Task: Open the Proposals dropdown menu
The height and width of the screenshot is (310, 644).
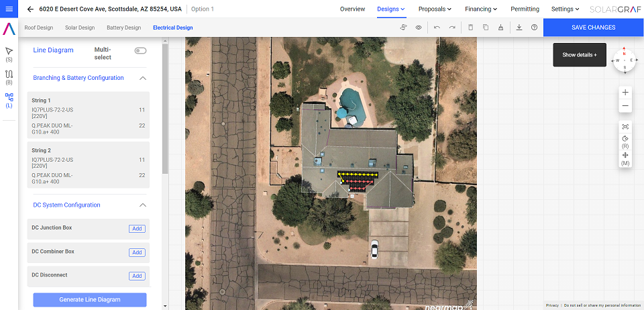Action: coord(435,9)
